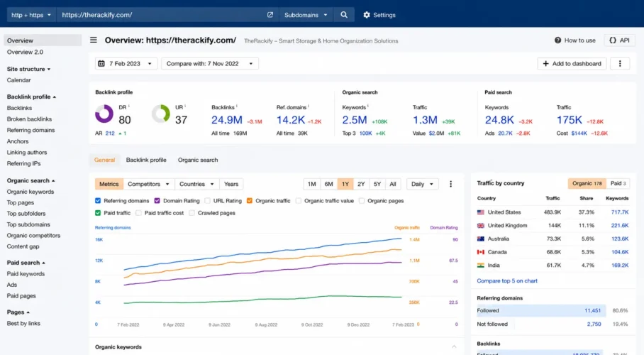Click the plus icon on Add to dashboard

(x=546, y=63)
